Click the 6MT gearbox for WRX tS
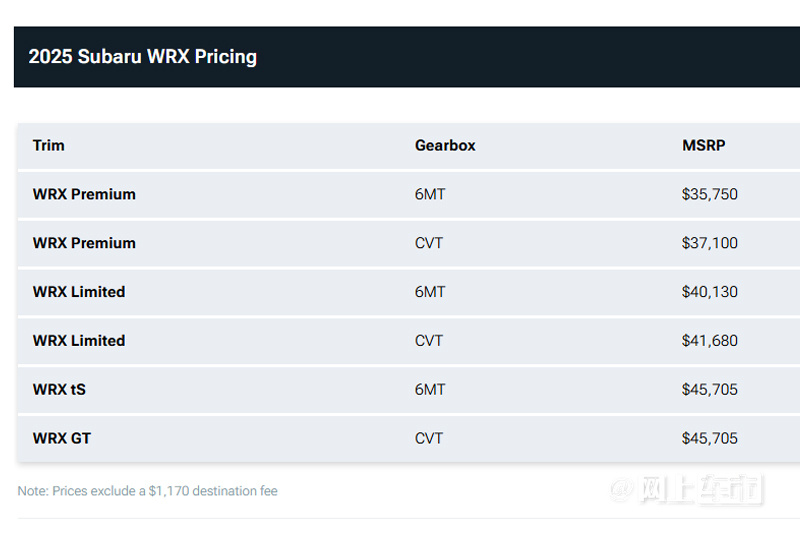800x533 pixels. [x=430, y=390]
